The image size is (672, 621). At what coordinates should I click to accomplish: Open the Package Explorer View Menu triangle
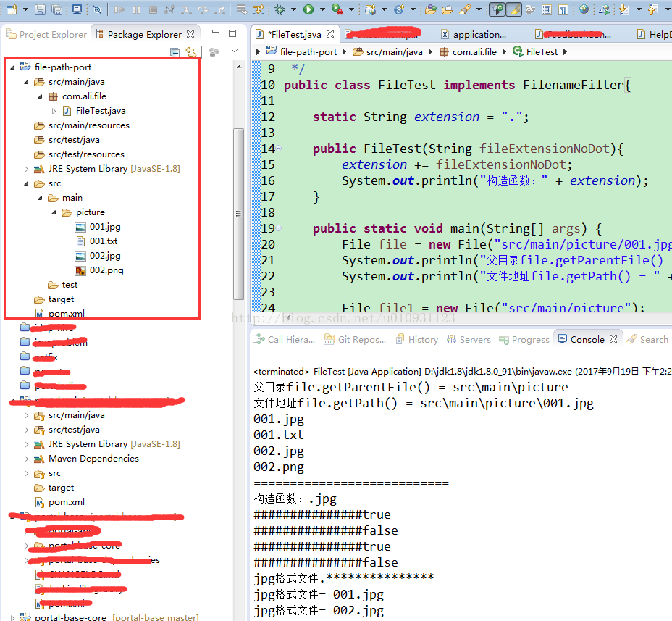[x=235, y=51]
